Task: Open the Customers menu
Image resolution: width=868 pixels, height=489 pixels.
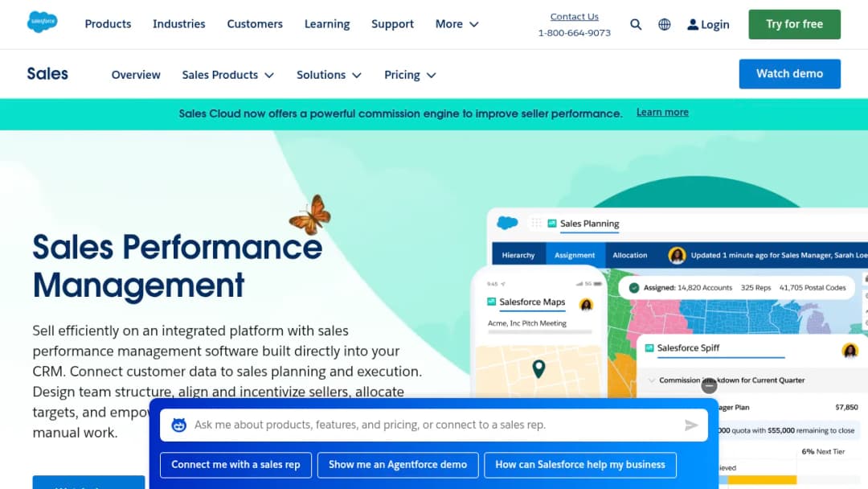Action: tap(255, 24)
